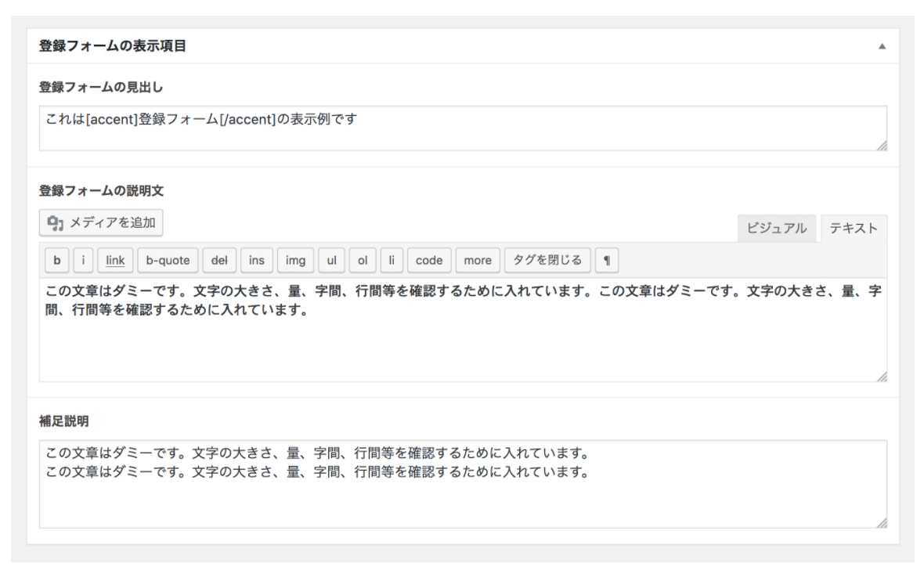The image size is (924, 581).
Task: Click the ins quicktag button
Action: pos(256,260)
